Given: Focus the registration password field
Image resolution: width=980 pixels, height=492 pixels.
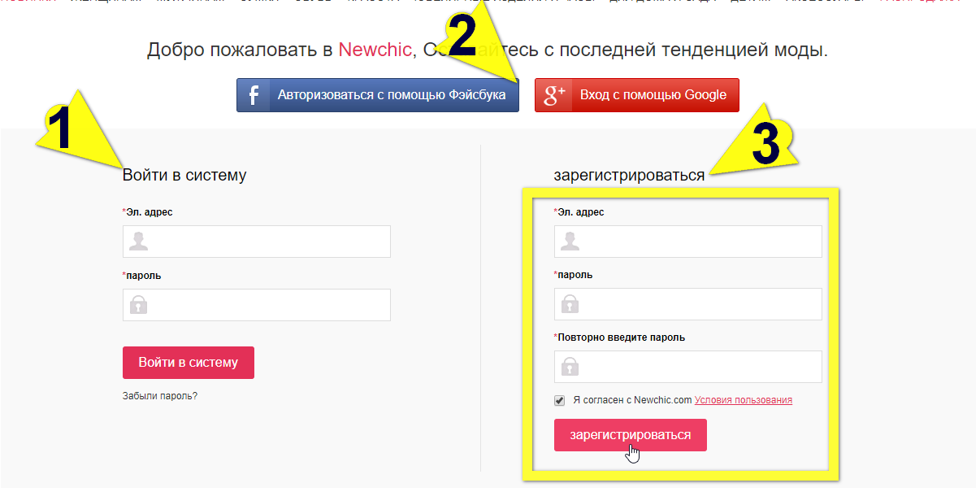Looking at the screenshot, I should click(688, 304).
